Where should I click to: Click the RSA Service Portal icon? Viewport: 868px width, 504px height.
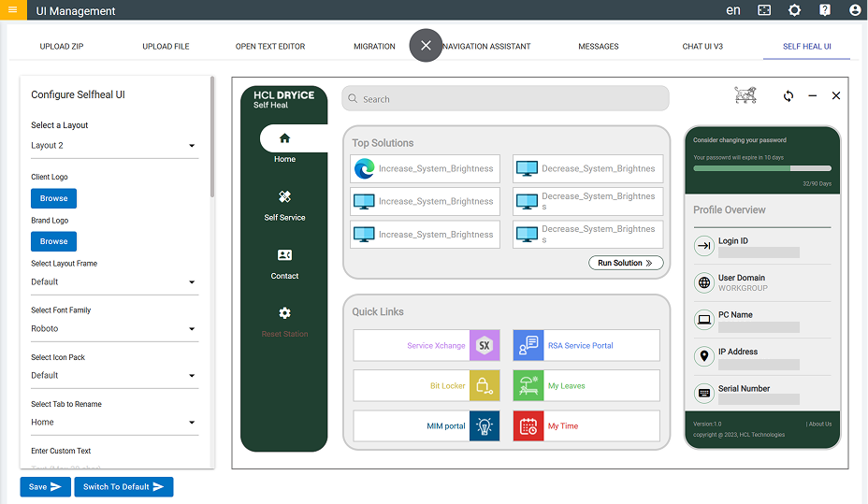(x=528, y=345)
